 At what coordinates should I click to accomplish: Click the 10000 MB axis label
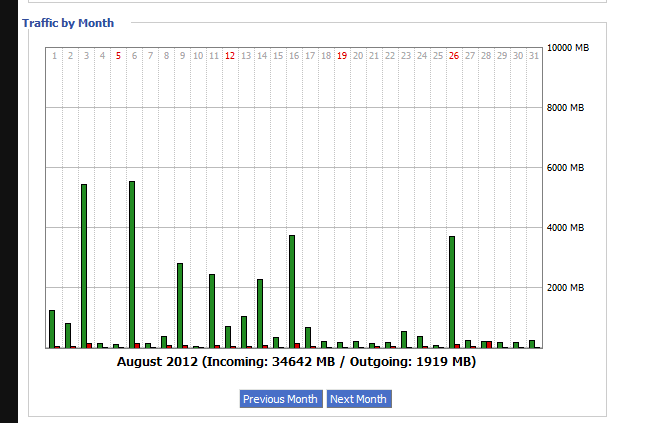(568, 47)
